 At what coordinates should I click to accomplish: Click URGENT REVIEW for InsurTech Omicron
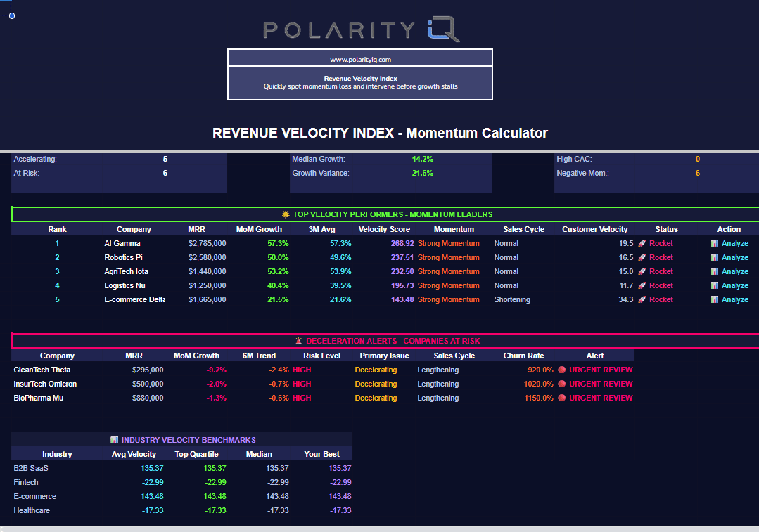601,384
